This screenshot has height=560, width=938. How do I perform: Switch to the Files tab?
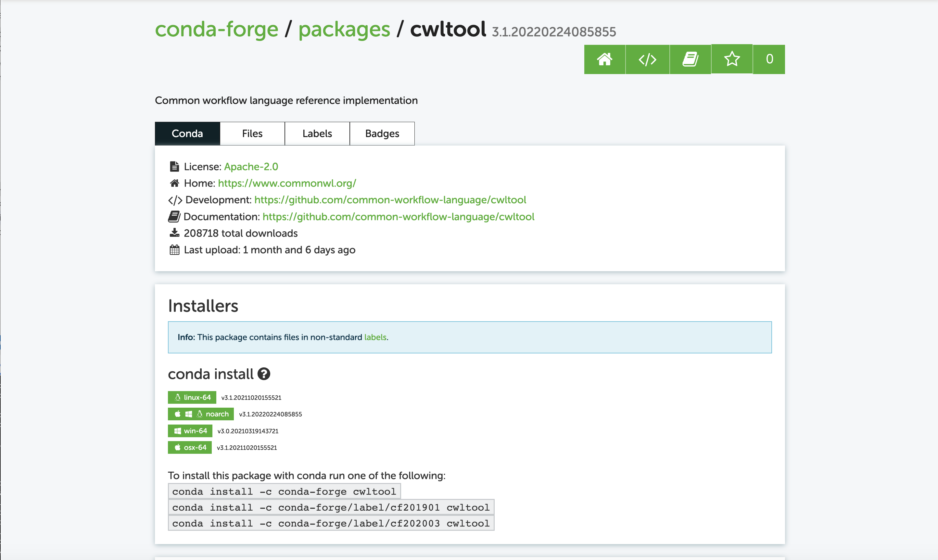tap(252, 134)
